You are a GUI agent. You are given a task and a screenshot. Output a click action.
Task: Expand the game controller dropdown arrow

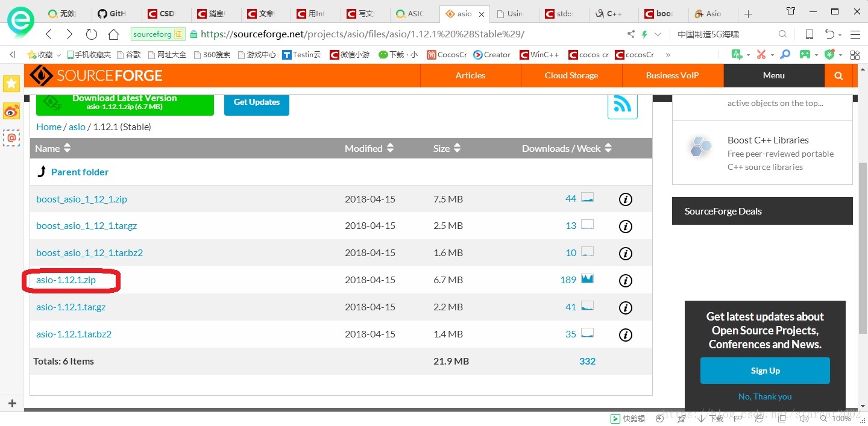(x=816, y=55)
